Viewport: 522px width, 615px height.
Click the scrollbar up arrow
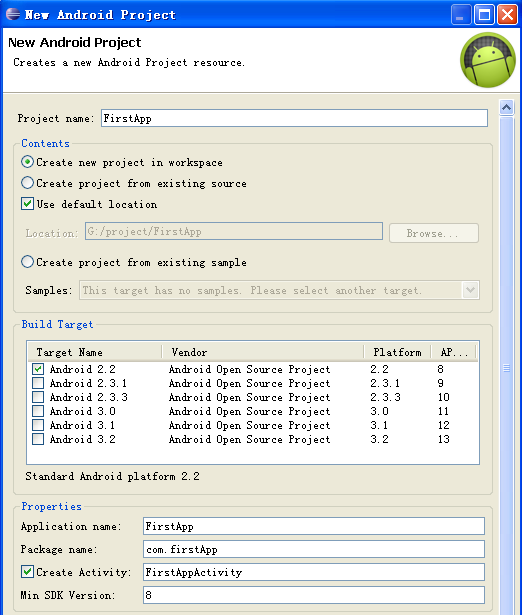click(506, 107)
